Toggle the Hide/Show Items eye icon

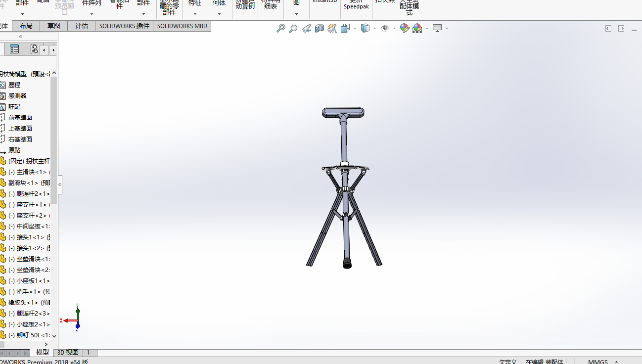coord(385,28)
